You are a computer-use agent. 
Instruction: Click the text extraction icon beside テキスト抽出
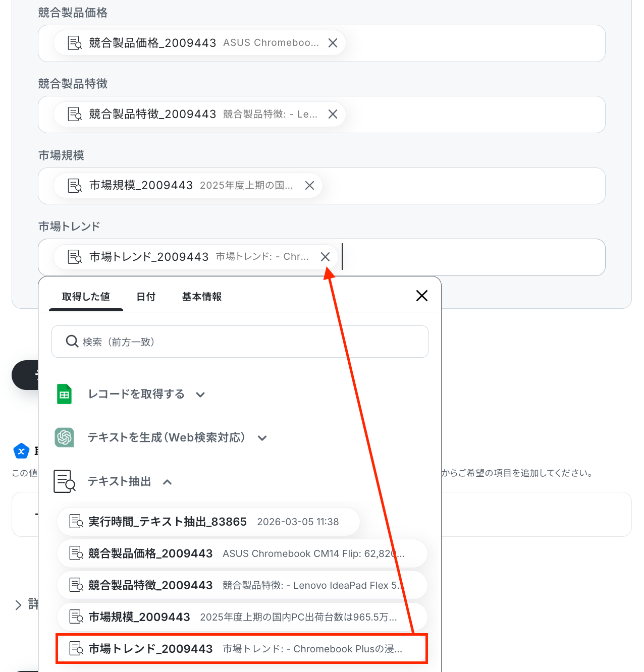64,481
